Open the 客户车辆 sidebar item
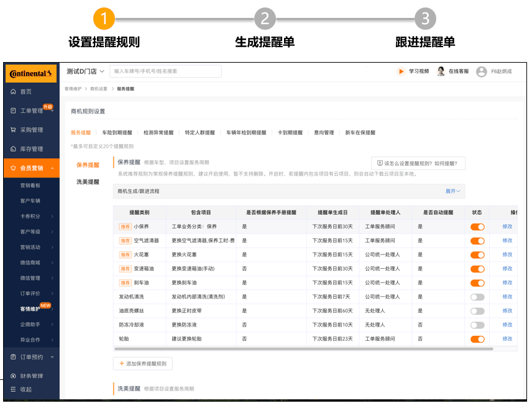Viewport: 532px width, 406px height. pyautogui.click(x=30, y=201)
